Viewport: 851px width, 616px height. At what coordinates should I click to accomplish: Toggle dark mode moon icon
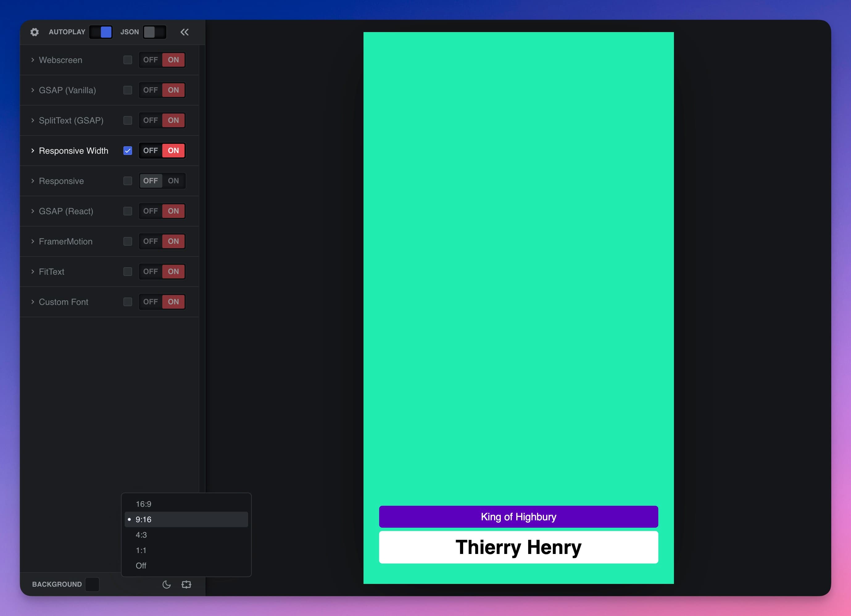[167, 584]
